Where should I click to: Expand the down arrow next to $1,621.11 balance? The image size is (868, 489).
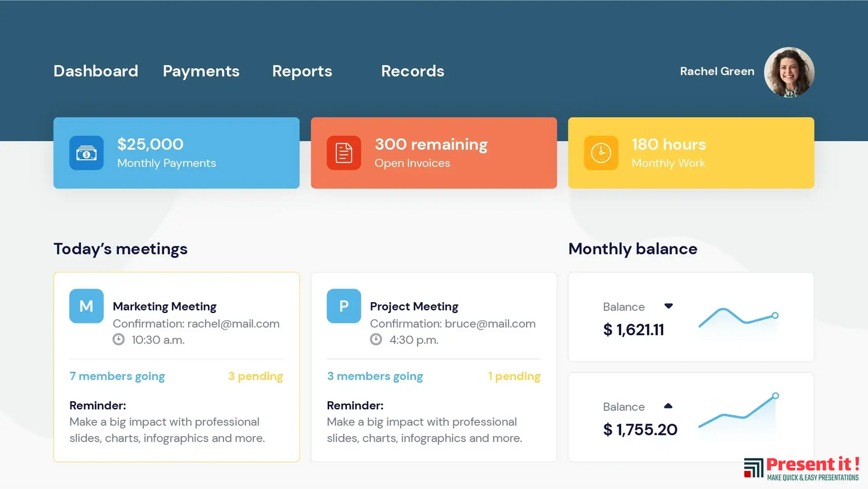pos(669,306)
